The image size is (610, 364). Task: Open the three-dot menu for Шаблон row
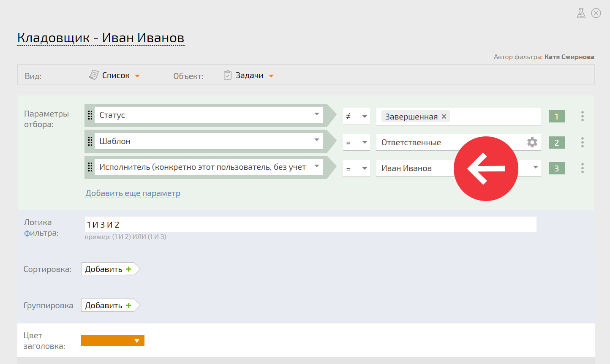click(583, 142)
